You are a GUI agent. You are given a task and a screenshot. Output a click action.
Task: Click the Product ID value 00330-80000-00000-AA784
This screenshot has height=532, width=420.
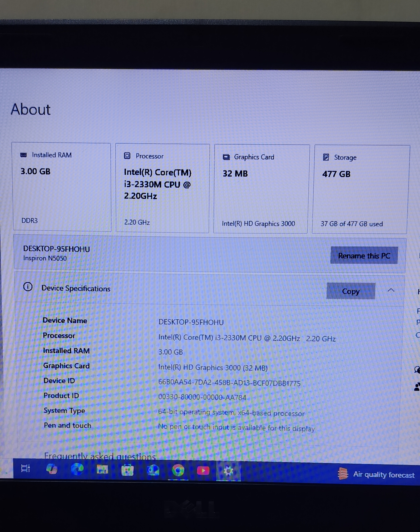point(202,397)
